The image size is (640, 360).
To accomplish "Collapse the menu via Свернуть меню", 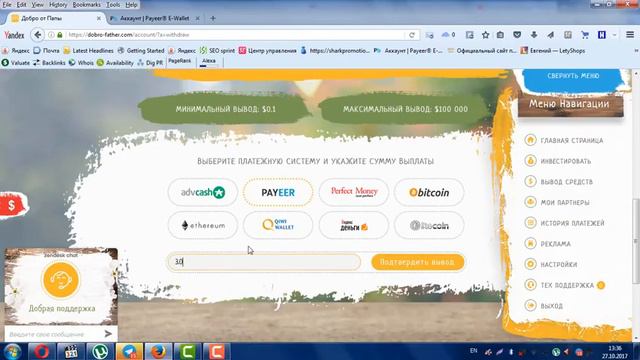I will coord(573,76).
